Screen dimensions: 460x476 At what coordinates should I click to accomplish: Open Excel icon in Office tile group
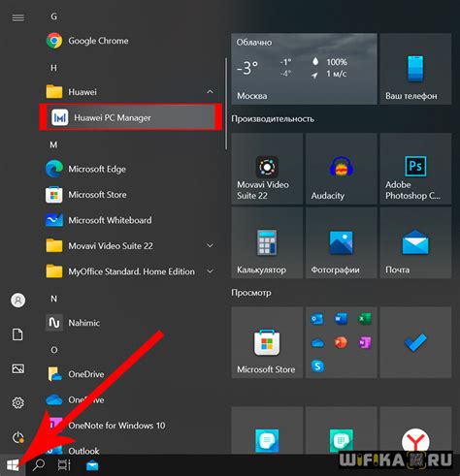click(x=365, y=319)
